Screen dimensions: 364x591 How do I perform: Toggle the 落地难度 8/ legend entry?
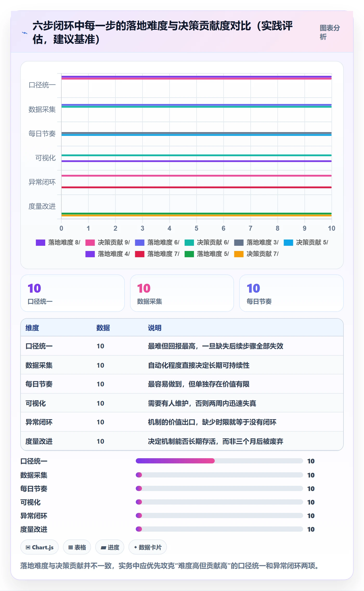(x=58, y=242)
